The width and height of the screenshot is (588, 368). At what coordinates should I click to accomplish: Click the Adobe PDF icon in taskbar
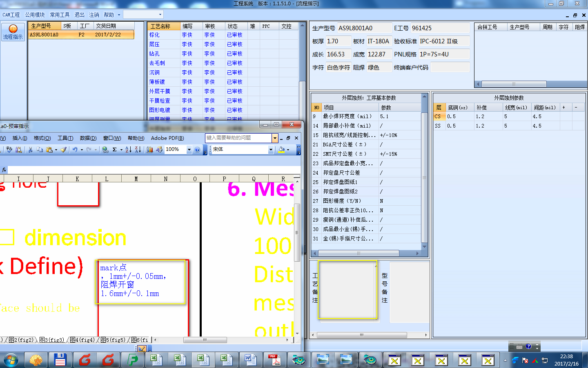(x=274, y=360)
